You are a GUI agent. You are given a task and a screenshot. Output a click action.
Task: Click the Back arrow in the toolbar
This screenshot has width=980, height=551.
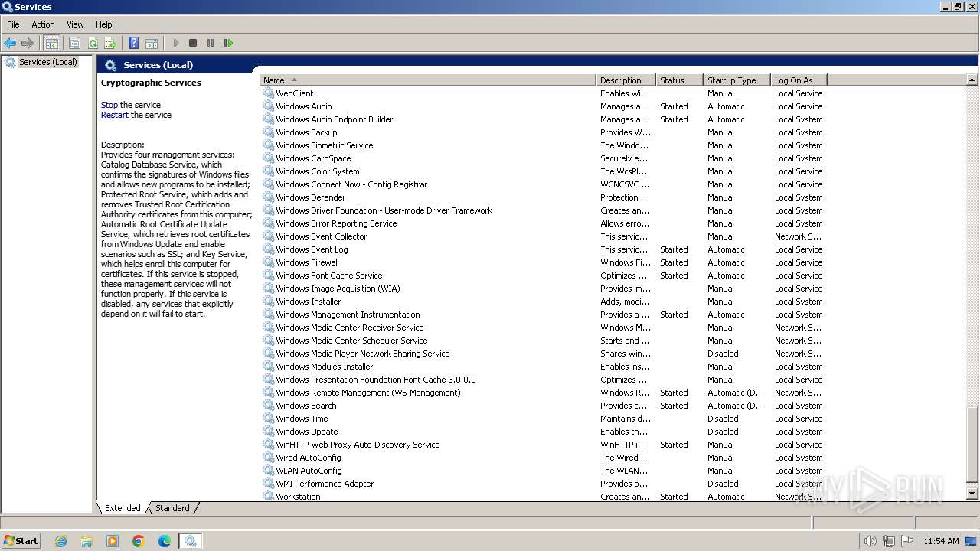[10, 44]
